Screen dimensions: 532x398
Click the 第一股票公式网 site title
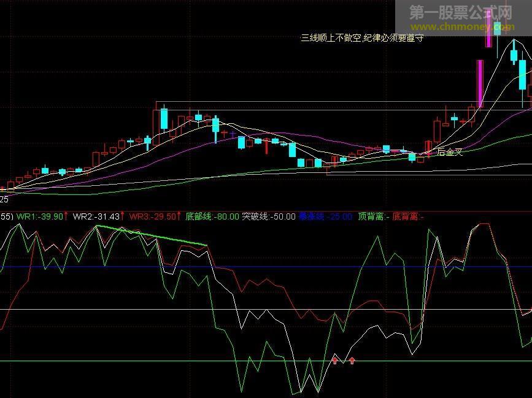[460, 12]
